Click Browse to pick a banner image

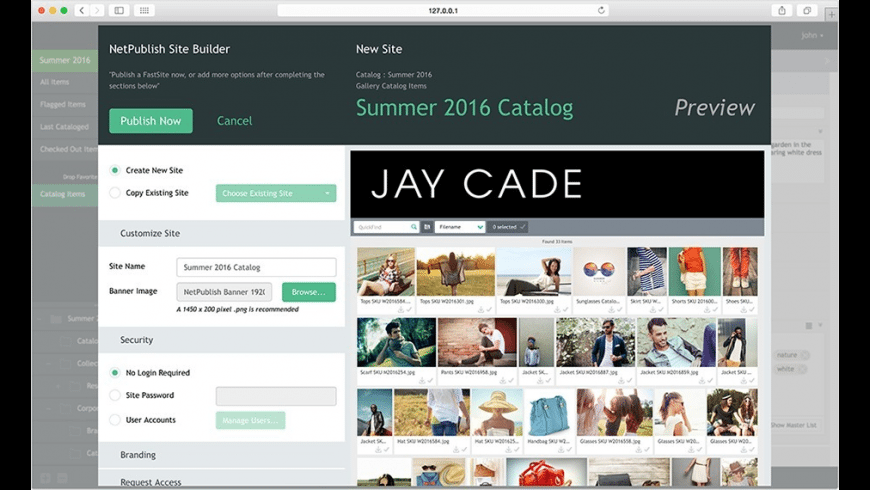(308, 292)
